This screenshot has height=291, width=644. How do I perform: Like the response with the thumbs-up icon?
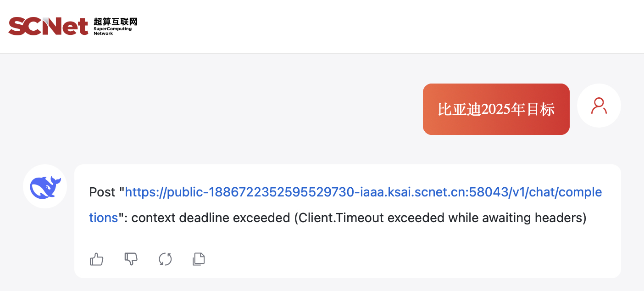pos(96,259)
